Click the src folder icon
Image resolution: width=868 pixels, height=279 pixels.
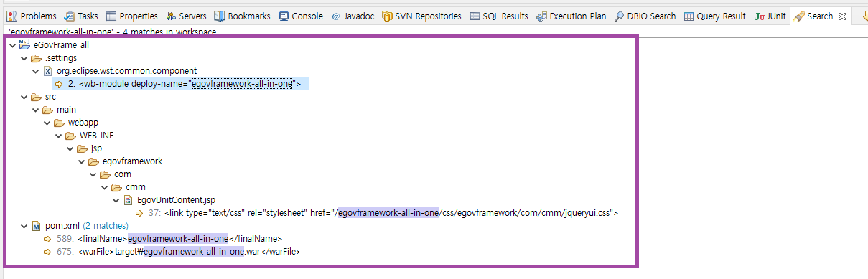(x=37, y=97)
